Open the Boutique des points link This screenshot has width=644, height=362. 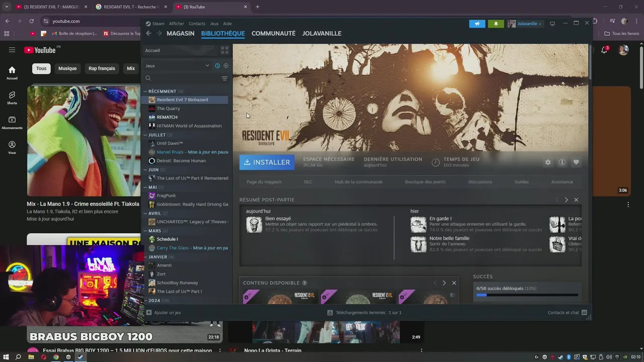coord(425,182)
